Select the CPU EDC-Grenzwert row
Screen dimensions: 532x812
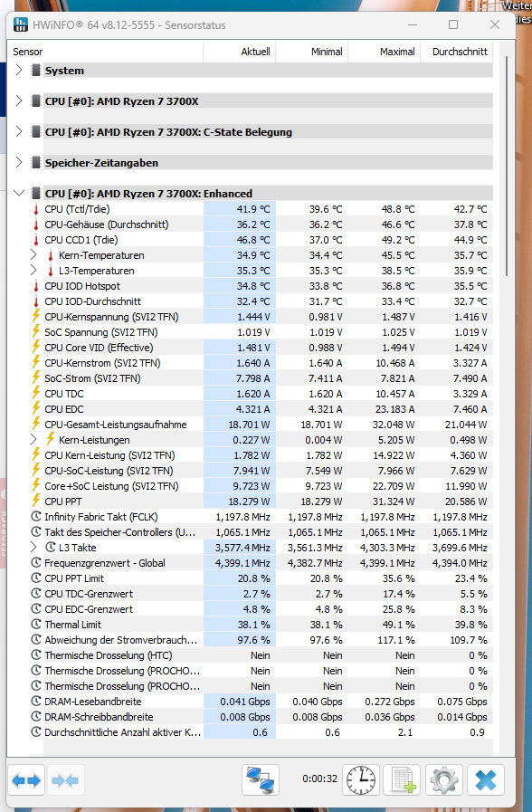[261, 609]
